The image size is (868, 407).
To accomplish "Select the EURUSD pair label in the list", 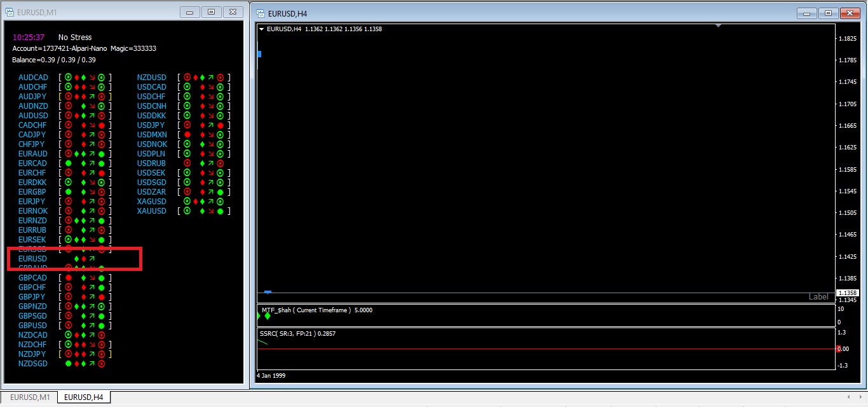I will click(x=33, y=259).
